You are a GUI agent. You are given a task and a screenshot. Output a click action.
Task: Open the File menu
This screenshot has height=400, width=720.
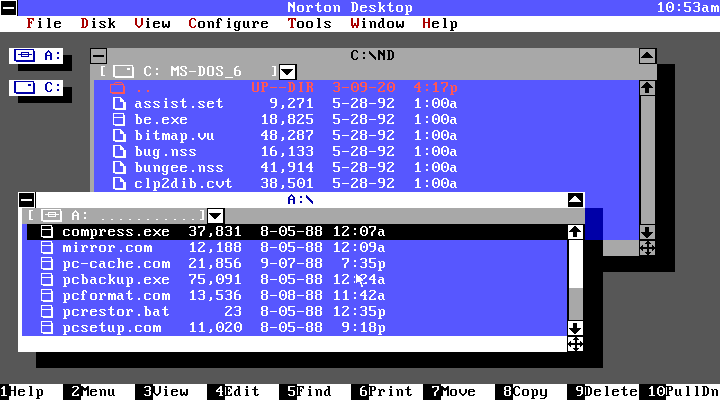[x=44, y=23]
